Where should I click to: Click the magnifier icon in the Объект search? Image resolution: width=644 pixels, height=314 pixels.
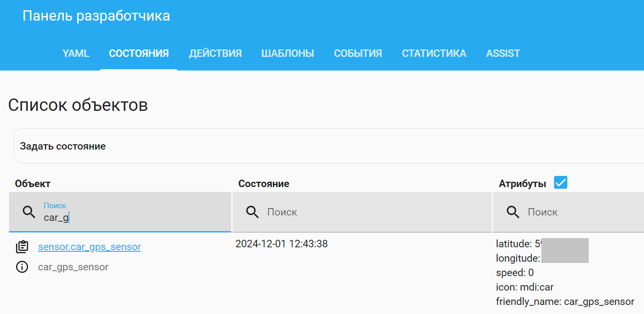pyautogui.click(x=29, y=212)
